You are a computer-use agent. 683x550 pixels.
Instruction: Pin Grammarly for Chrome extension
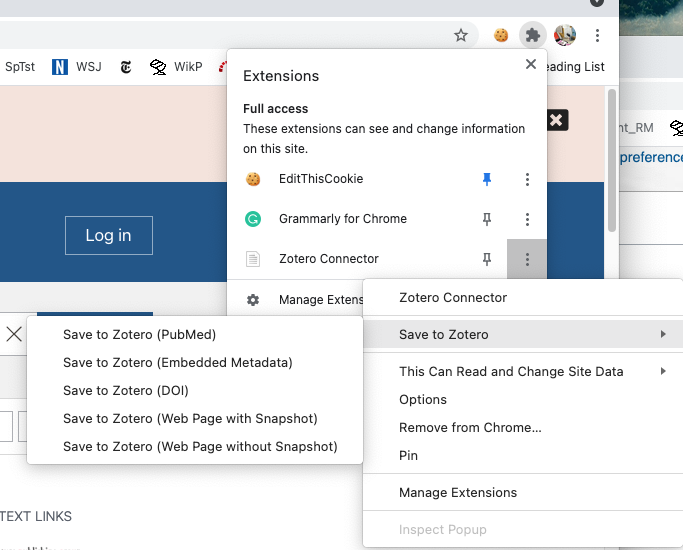pos(487,219)
